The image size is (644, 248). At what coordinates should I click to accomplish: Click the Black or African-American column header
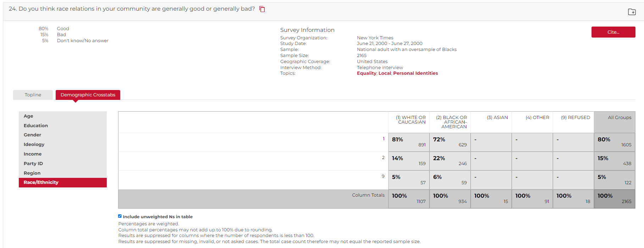(x=452, y=122)
